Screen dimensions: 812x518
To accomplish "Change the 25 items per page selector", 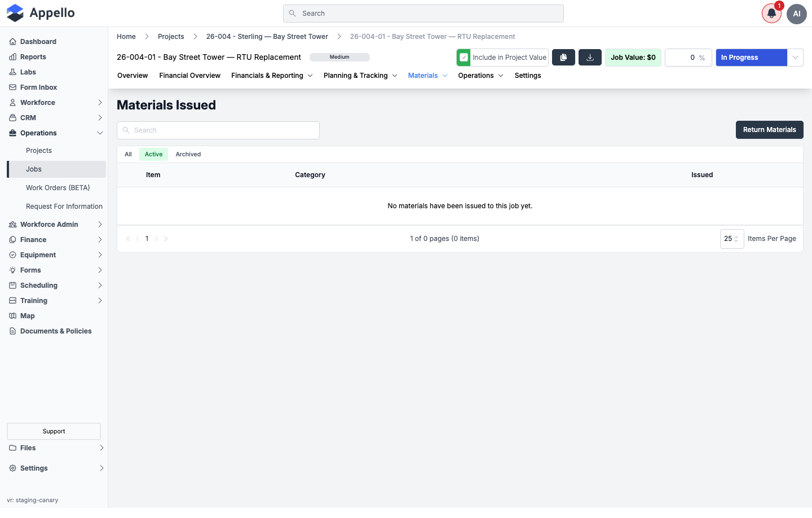I will [732, 239].
